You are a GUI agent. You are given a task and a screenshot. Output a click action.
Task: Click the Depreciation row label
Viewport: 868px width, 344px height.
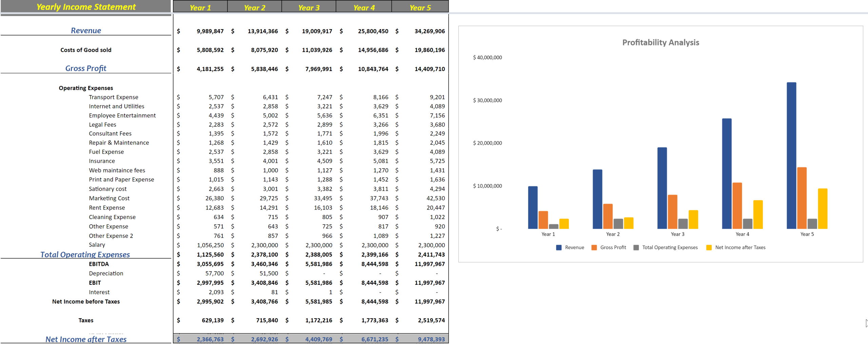(106, 273)
